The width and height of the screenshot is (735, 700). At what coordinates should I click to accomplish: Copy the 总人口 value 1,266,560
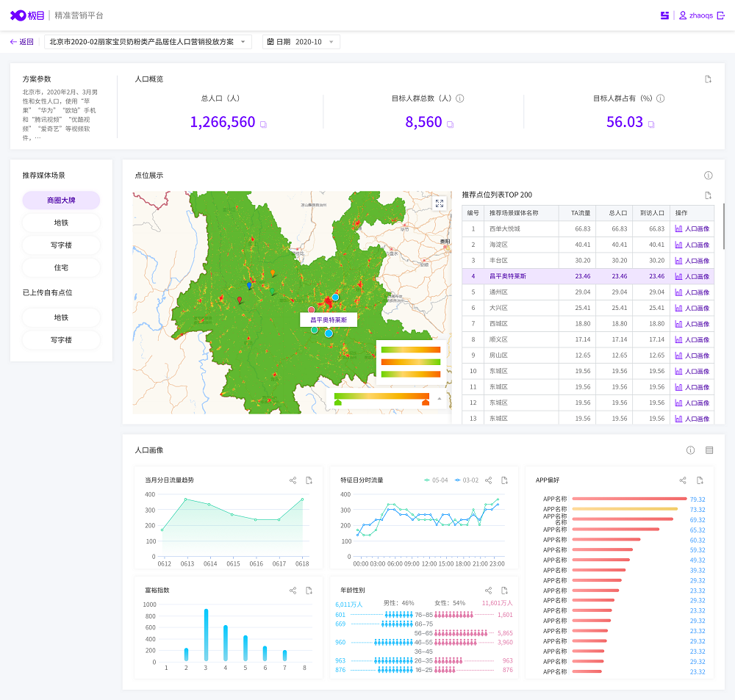(263, 124)
